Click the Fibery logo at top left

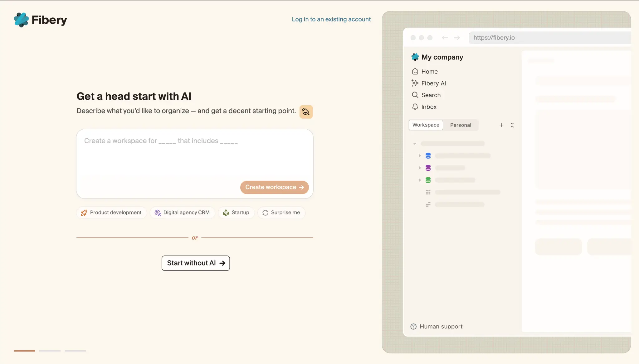point(40,20)
